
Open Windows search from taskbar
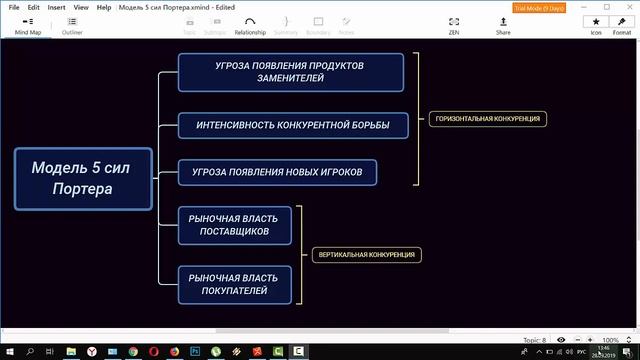click(30, 351)
